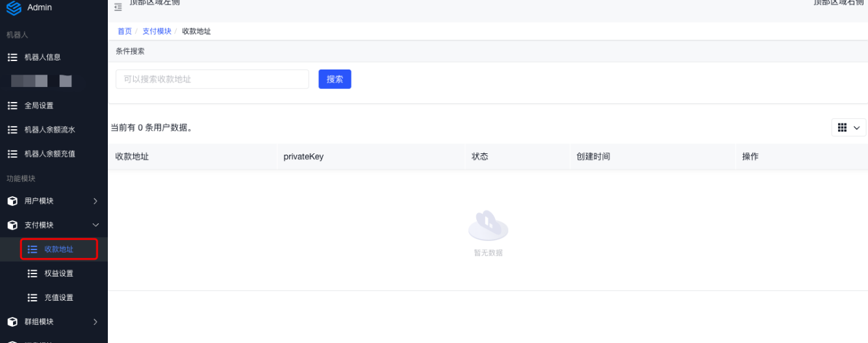Click the sidebar collapse icon in header
The image size is (868, 343).
118,7
